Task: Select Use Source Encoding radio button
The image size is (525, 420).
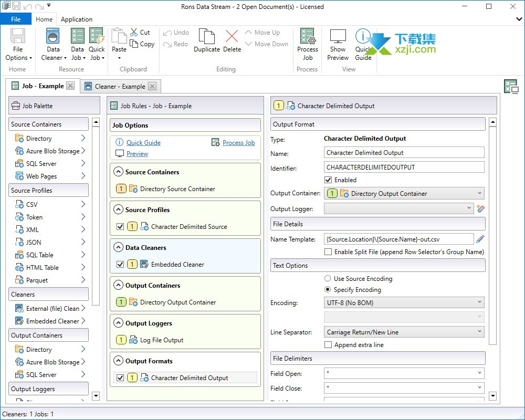Action: 328,278
